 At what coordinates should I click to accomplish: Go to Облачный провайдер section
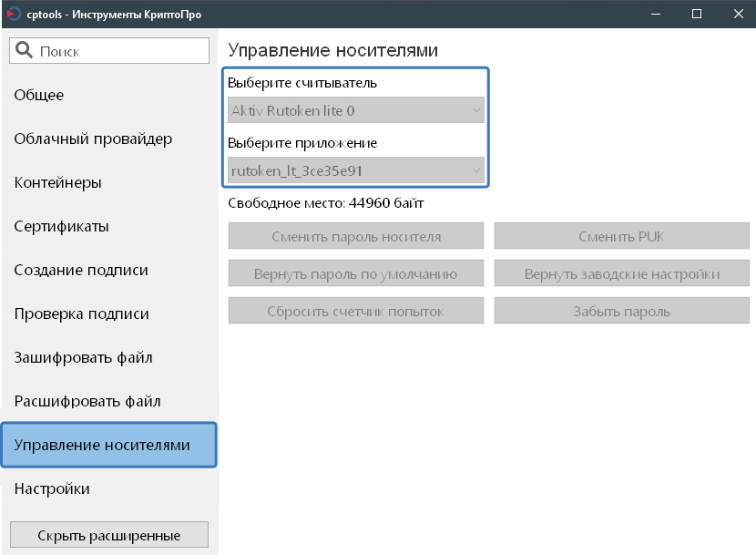pos(93,139)
